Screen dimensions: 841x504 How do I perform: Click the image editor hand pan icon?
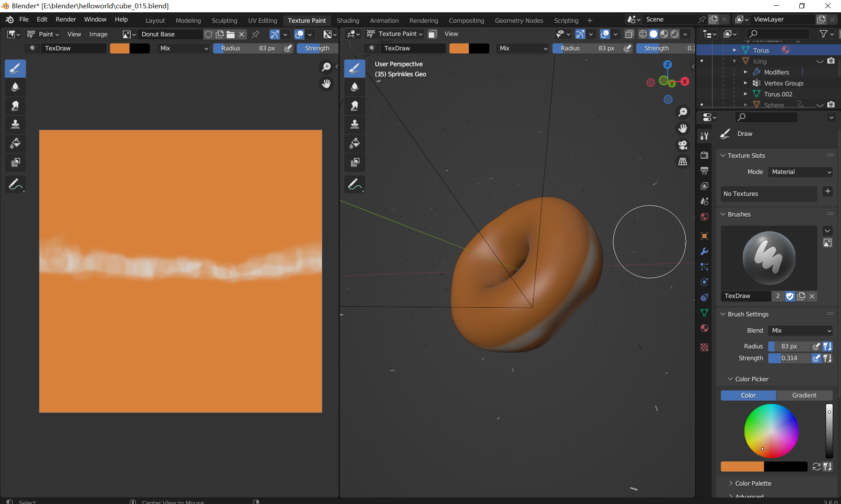(326, 84)
